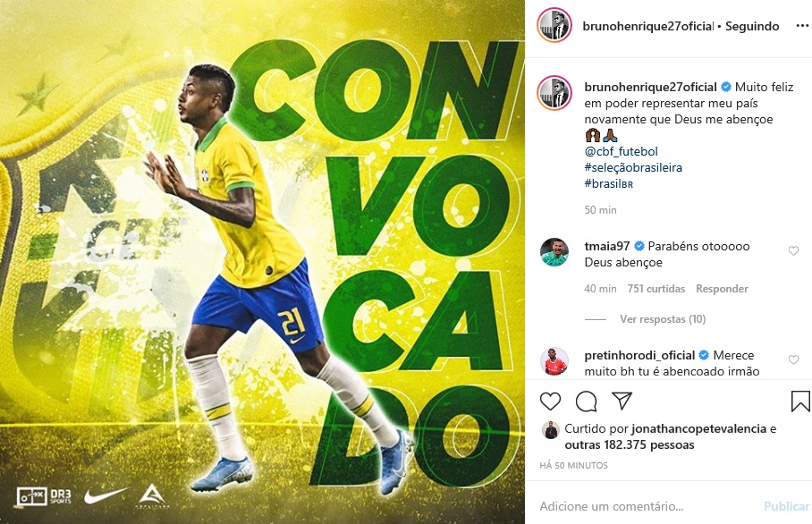The height and width of the screenshot is (524, 812).
Task: Share the post with the paper plane icon
Action: point(622,401)
